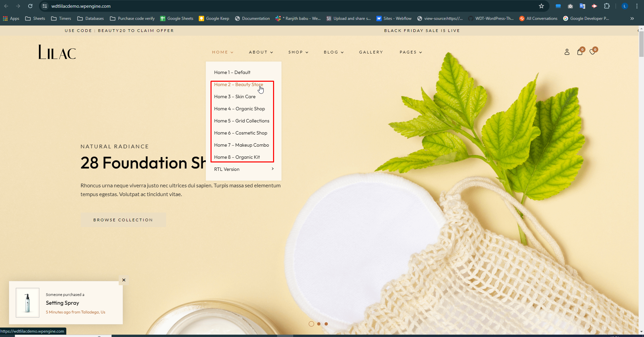The image size is (644, 337).
Task: Open the Extensions puzzle icon
Action: [607, 6]
